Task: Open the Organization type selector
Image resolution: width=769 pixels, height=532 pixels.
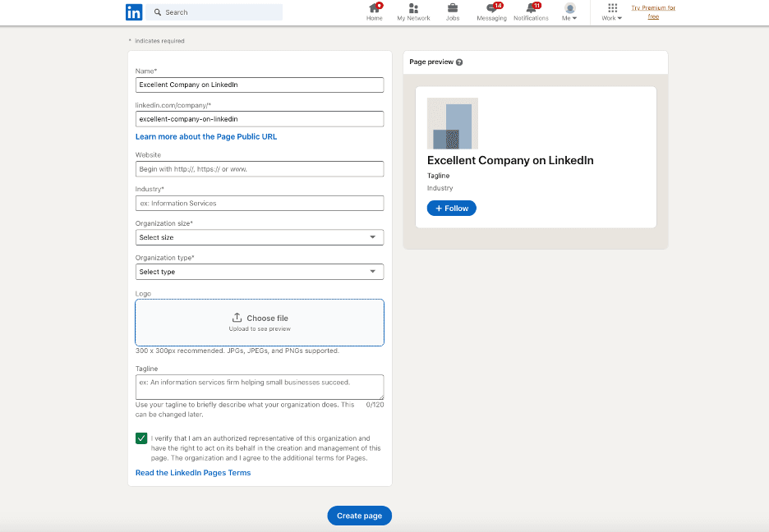Action: (x=260, y=271)
